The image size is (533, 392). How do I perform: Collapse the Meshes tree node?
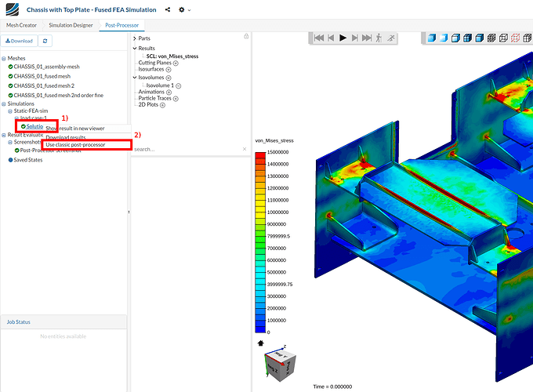tap(4, 59)
